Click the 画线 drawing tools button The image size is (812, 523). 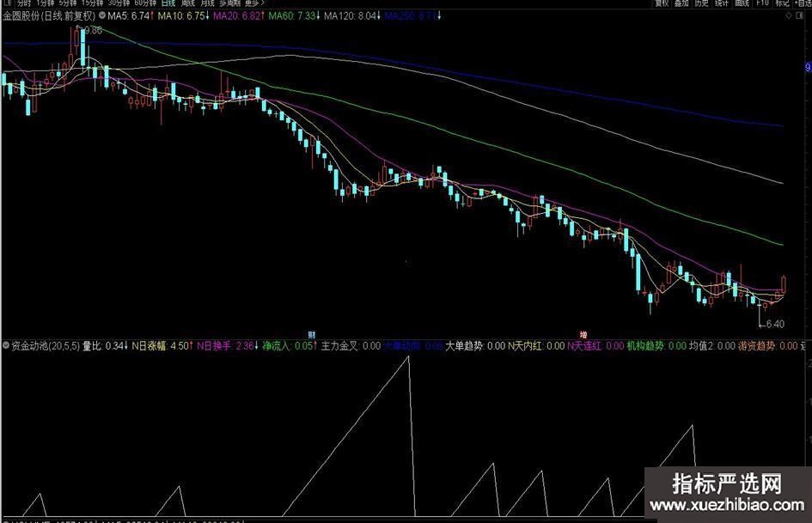click(x=742, y=3)
